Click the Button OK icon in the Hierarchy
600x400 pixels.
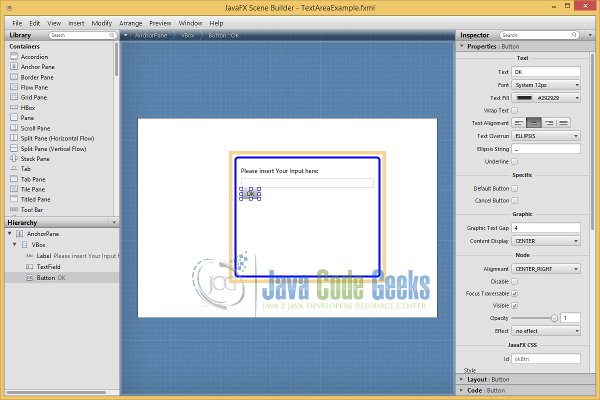coord(29,278)
